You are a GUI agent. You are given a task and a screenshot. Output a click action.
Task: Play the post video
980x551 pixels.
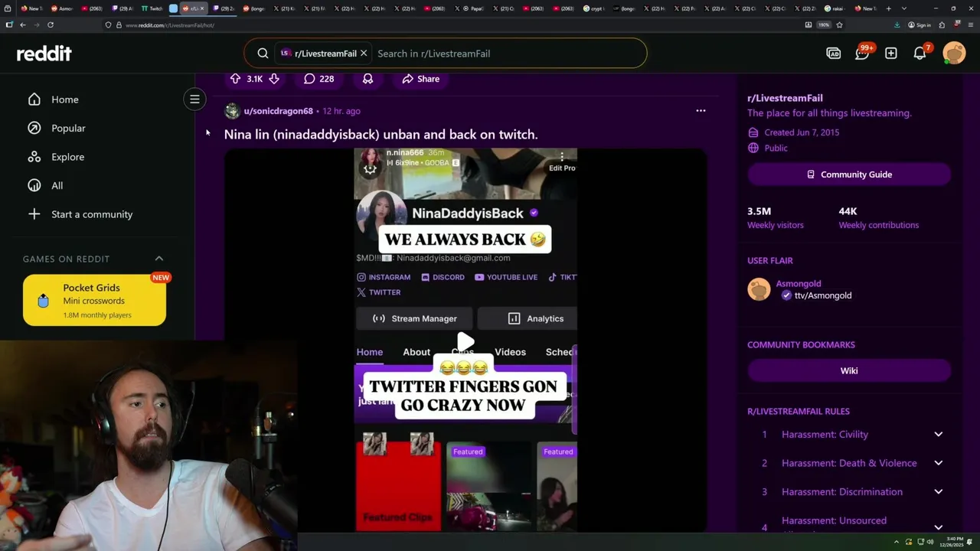pyautogui.click(x=465, y=341)
